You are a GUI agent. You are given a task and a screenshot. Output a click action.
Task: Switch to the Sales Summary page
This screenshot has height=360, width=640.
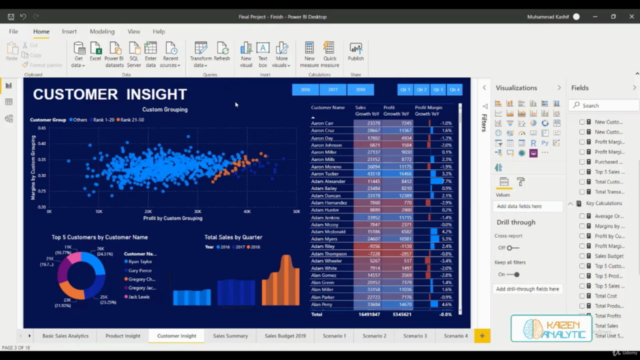[230, 336]
